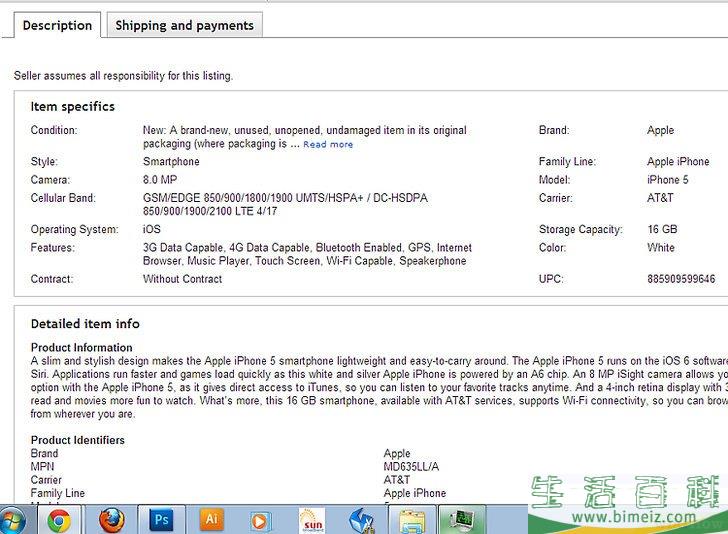This screenshot has width=728, height=534.
Task: Click the 'Detailed item info' heading
Action: 85,324
